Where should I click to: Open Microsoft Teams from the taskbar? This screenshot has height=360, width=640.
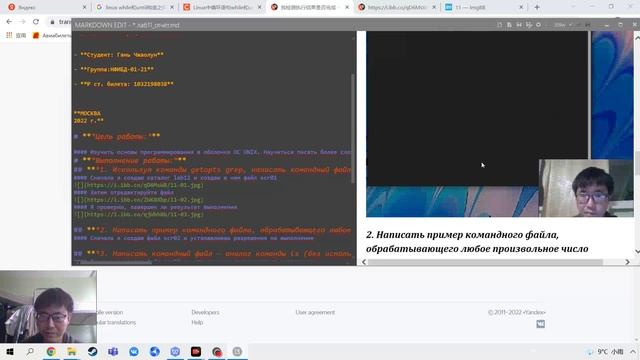(x=113, y=351)
